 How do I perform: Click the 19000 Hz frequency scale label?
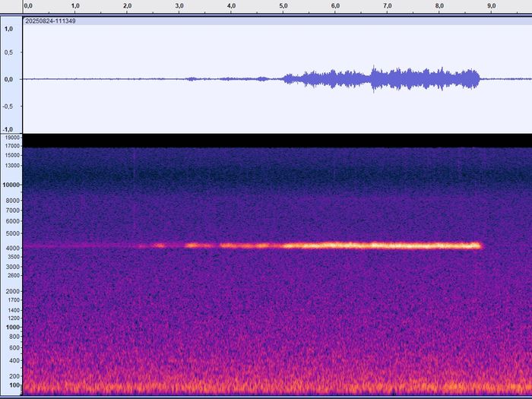(x=11, y=138)
